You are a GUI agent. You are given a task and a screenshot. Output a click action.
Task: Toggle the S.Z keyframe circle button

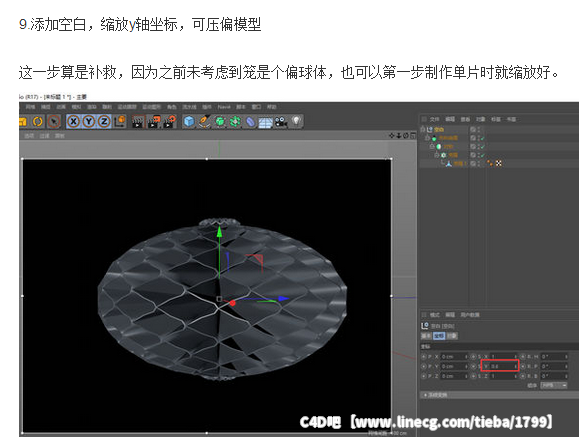tap(473, 376)
